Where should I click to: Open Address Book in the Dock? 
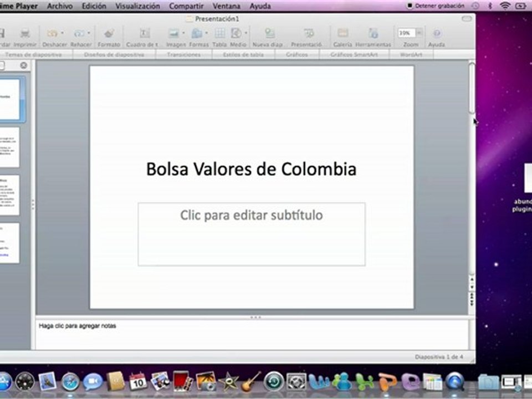[116, 381]
